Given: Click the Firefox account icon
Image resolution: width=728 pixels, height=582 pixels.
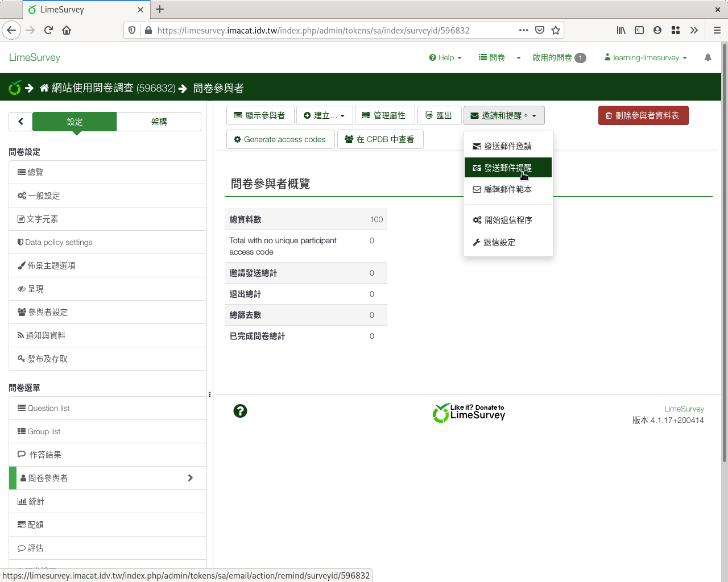Looking at the screenshot, I should point(657,30).
